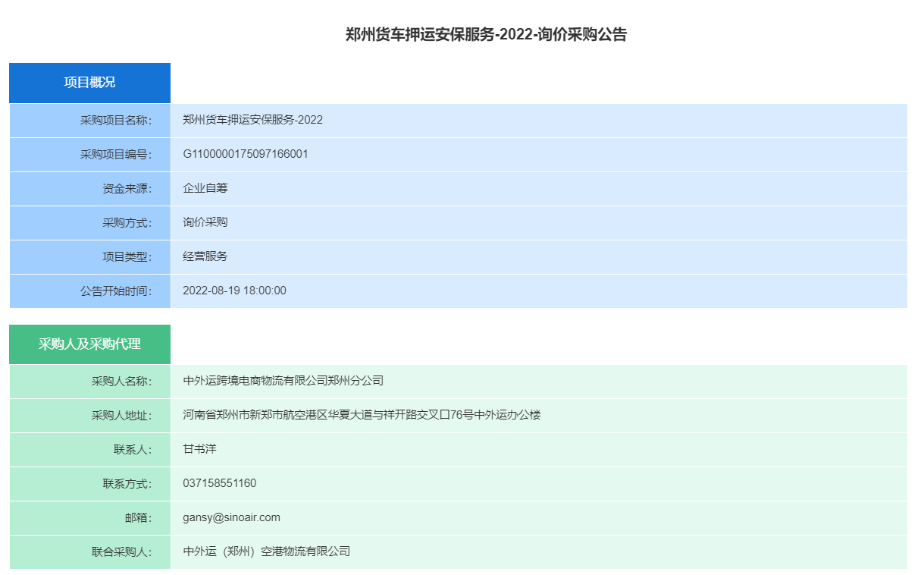The width and height of the screenshot is (924, 575).
Task: Click the 采购项目名称 field value
Action: pyautogui.click(x=252, y=120)
